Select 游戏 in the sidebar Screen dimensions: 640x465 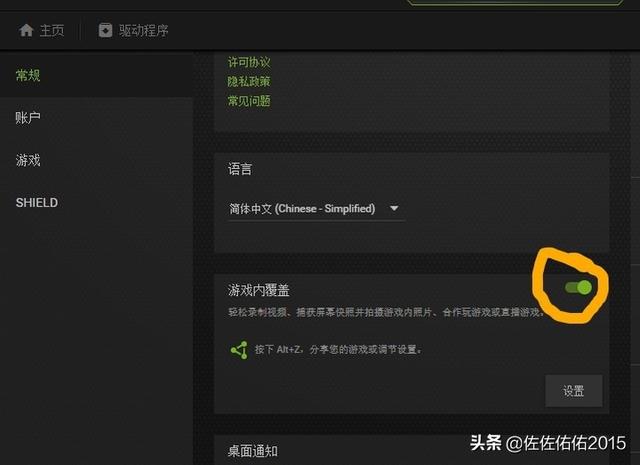(x=28, y=160)
